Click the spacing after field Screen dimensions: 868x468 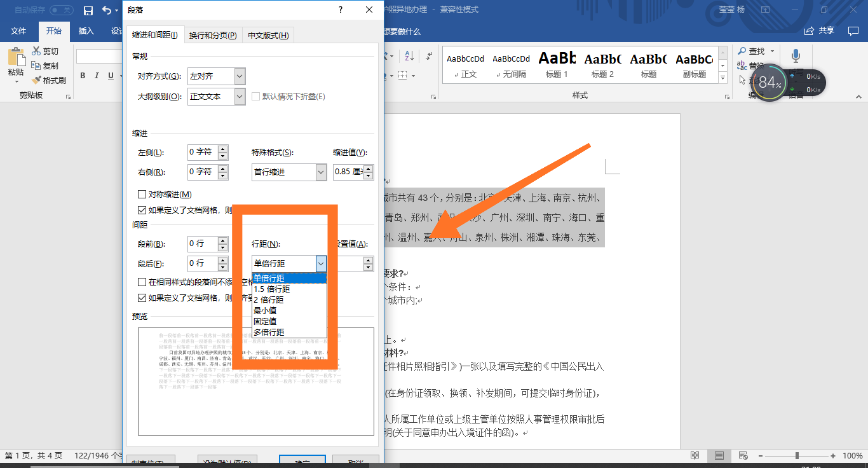tap(203, 263)
